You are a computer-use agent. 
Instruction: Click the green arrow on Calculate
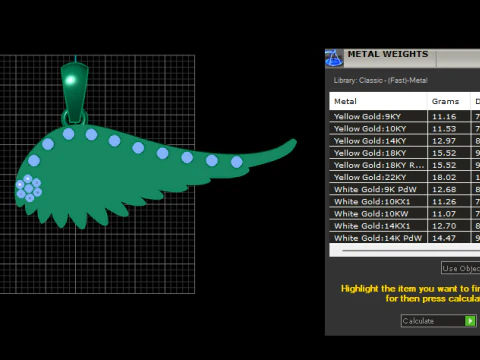(x=470, y=321)
